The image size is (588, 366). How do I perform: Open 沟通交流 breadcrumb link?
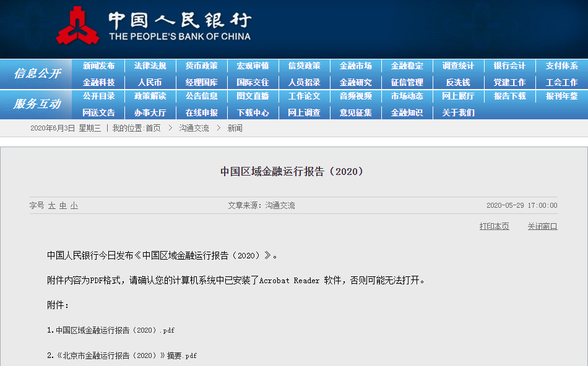click(x=194, y=128)
